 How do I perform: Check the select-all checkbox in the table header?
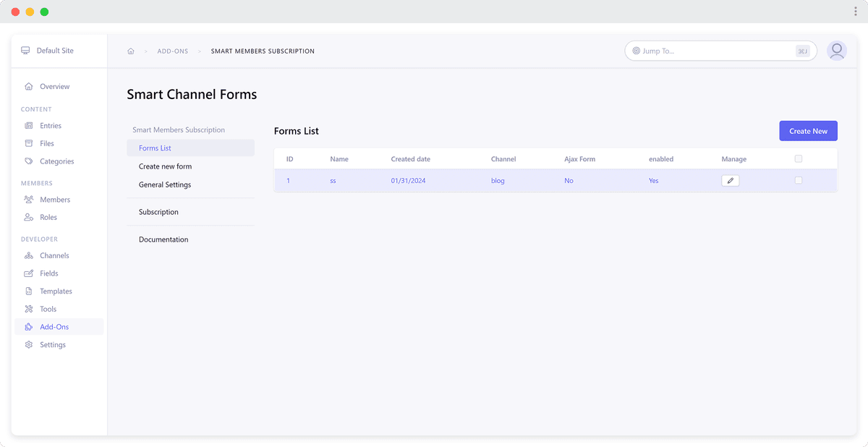click(799, 158)
